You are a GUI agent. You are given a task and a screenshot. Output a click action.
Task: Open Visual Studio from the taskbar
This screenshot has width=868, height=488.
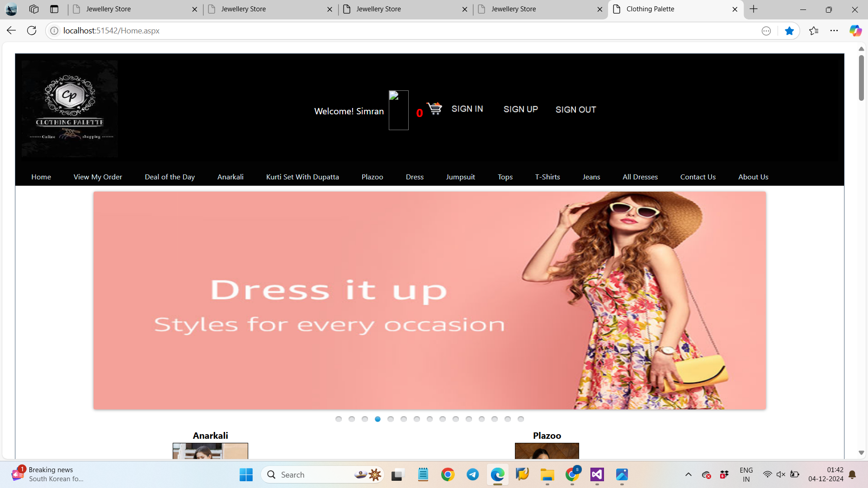[x=597, y=474]
